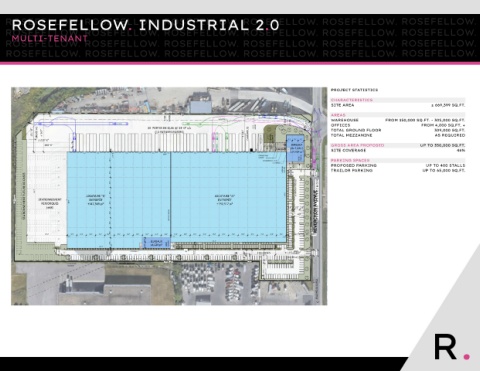Click the Proposed Parking row
The image size is (480, 371).
(x=398, y=165)
